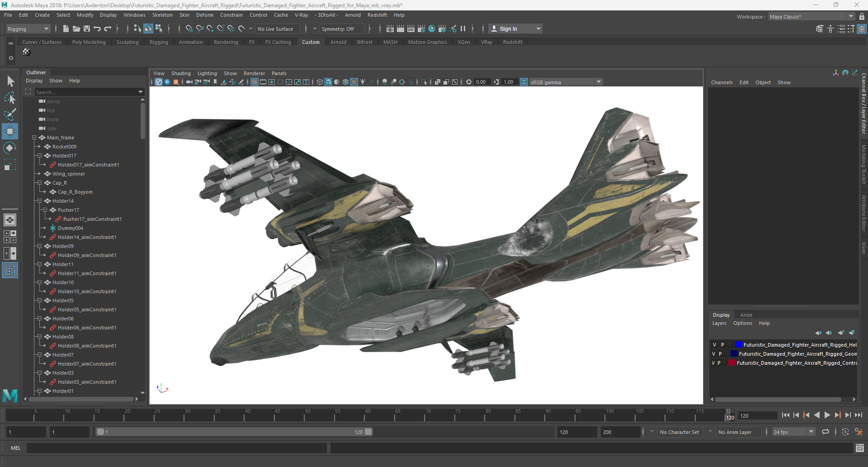The height and width of the screenshot is (467, 868).
Task: Switch to the Anim layer tab
Action: (746, 315)
